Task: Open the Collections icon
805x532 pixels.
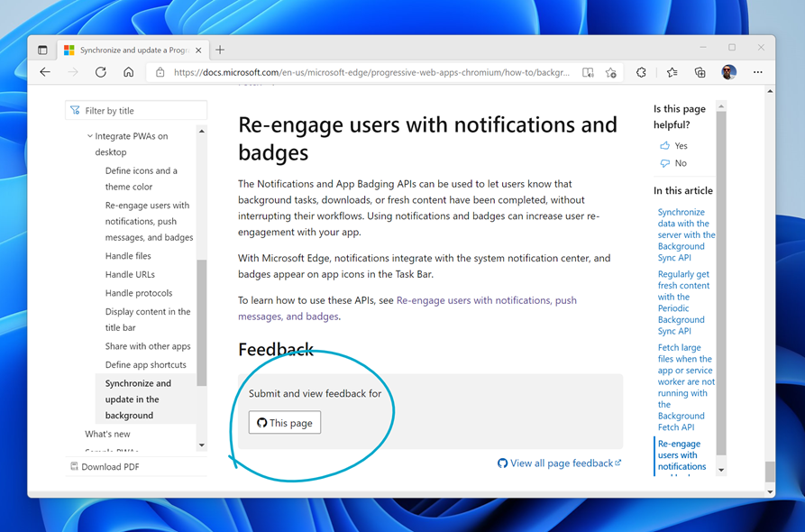Action: point(700,73)
